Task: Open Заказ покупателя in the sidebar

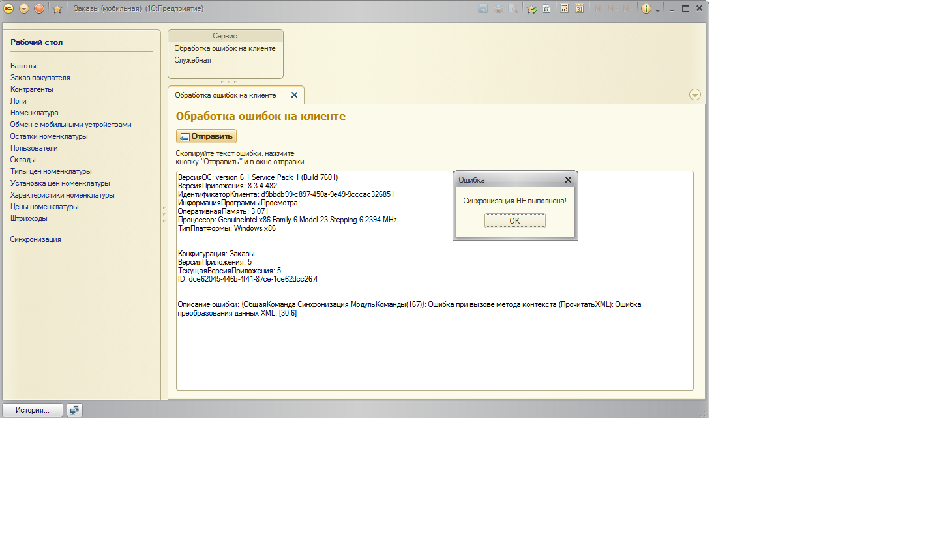Action: [40, 78]
